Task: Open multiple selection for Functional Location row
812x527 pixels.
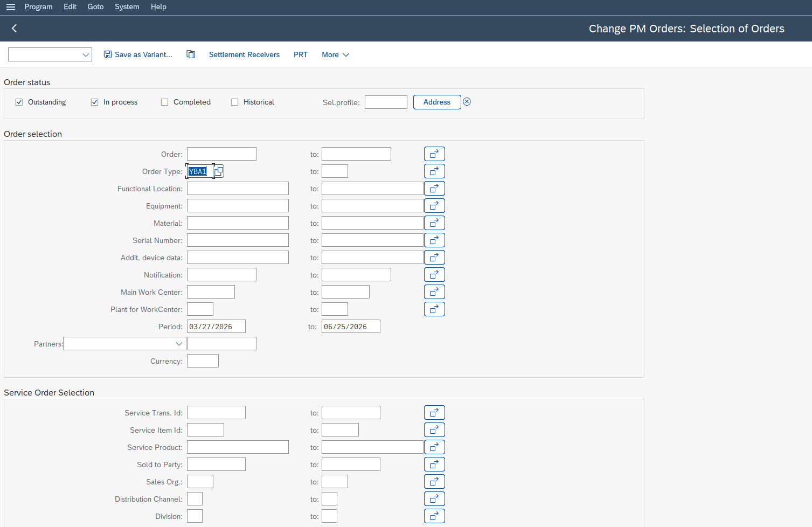Action: (434, 189)
